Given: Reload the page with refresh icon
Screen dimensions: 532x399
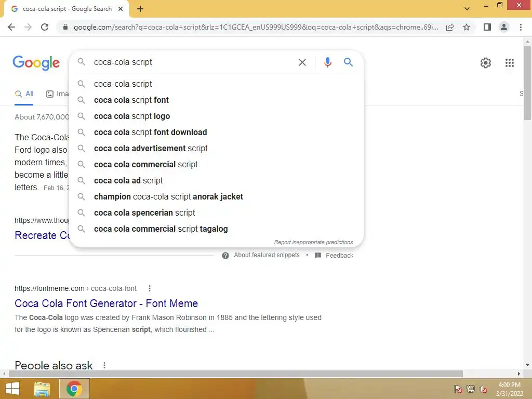Looking at the screenshot, I should click(x=45, y=27).
